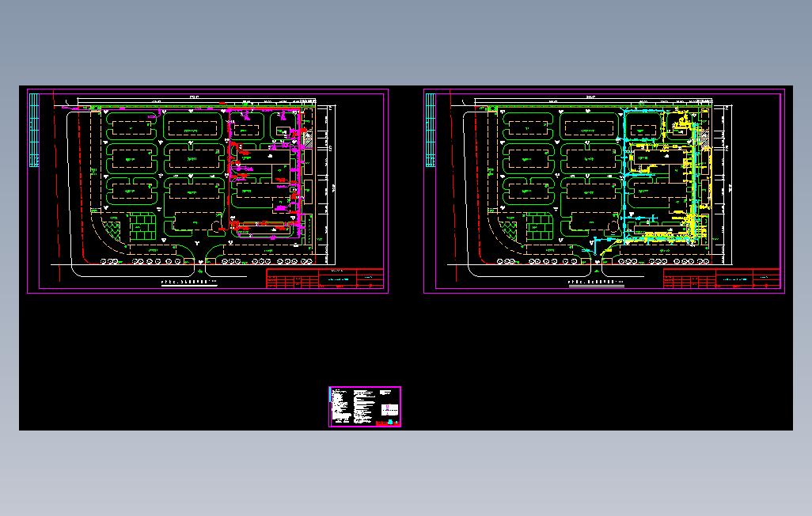
Task: Click the red title block of the right sheet
Action: 721,279
